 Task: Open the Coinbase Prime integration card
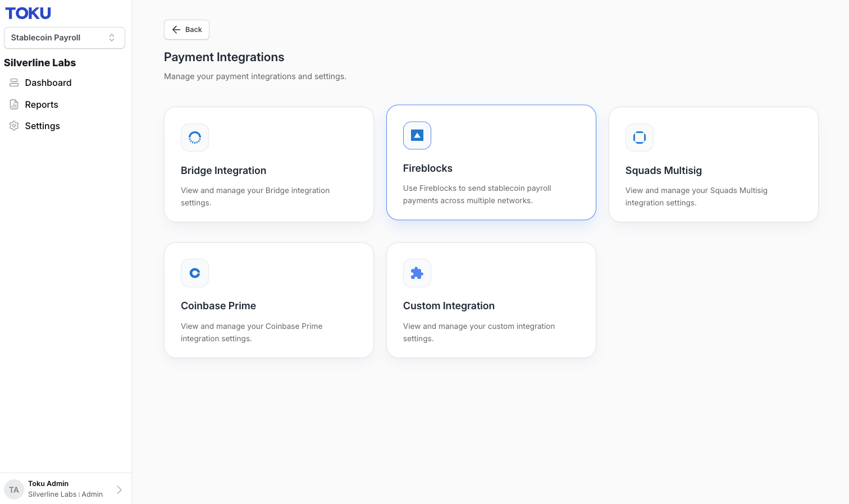click(269, 300)
